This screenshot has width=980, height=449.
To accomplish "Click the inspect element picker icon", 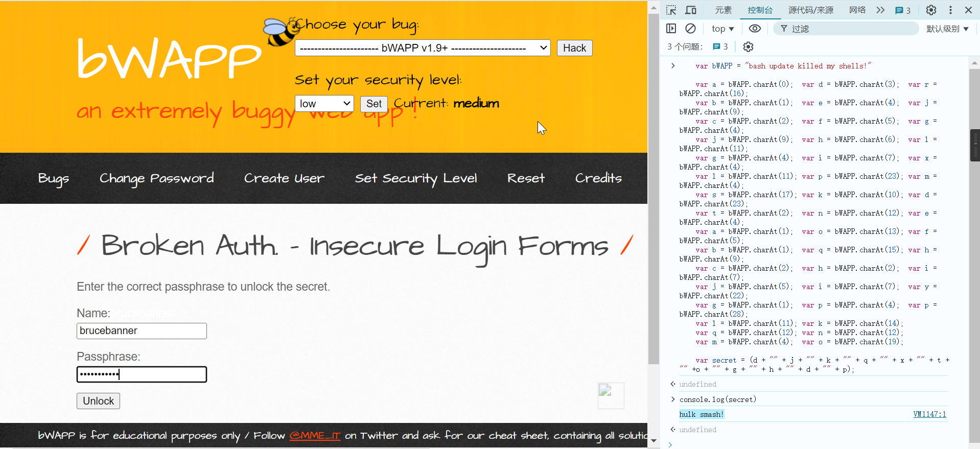I will (x=671, y=10).
